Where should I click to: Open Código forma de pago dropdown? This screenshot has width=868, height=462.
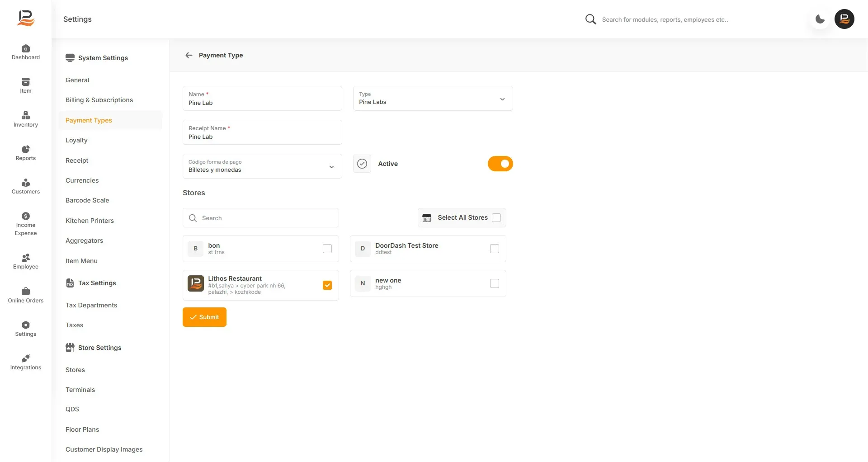[x=262, y=166]
